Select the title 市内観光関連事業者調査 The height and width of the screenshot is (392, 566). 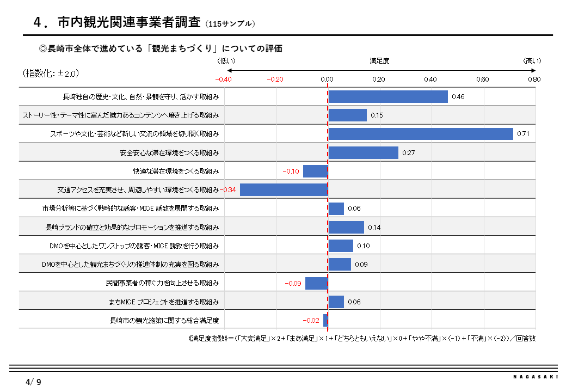129,22
